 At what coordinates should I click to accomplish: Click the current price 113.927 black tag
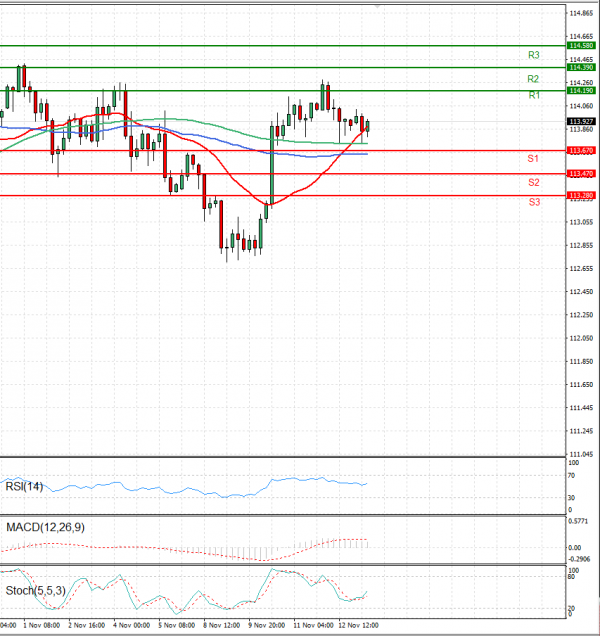[581, 121]
